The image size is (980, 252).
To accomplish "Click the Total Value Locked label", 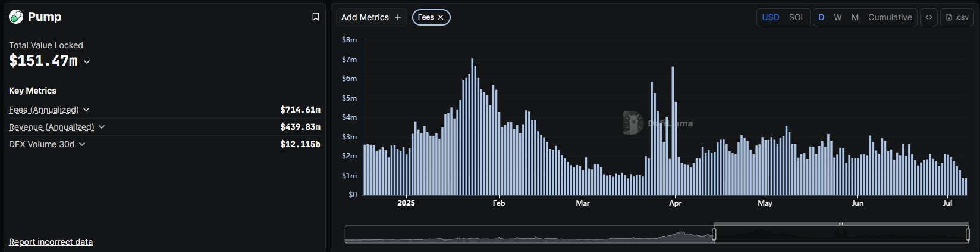I will coord(46,45).
